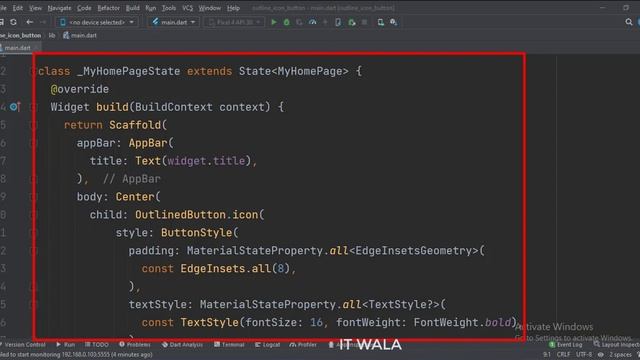Run the app with green play icon
The height and width of the screenshot is (360, 640).
(274, 22)
